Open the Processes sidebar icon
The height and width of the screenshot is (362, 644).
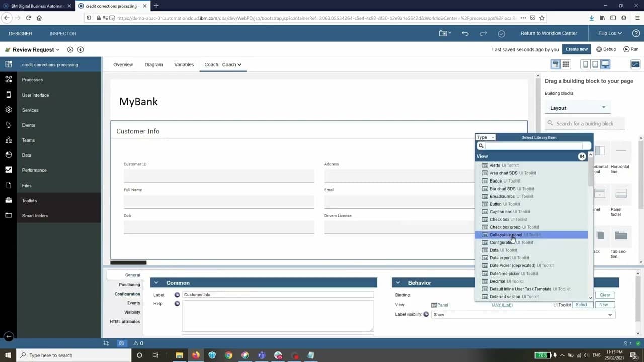[8, 79]
